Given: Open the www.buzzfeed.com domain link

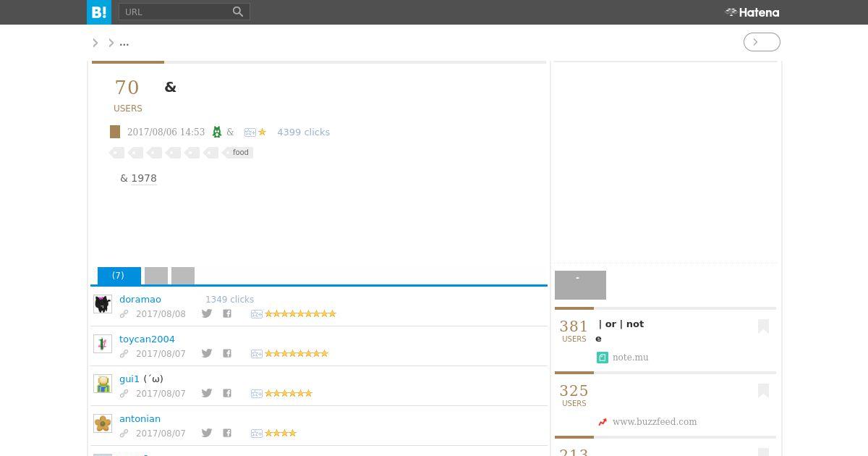Looking at the screenshot, I should pyautogui.click(x=655, y=422).
